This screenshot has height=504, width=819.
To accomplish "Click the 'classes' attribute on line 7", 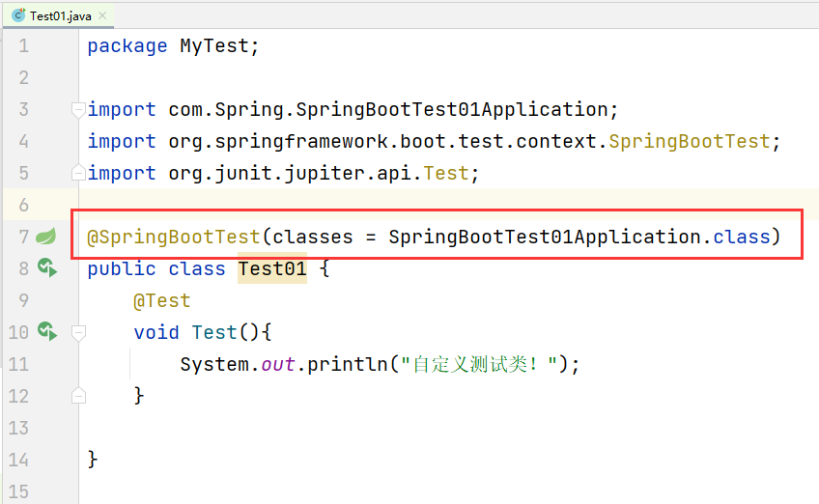I will pyautogui.click(x=312, y=238).
